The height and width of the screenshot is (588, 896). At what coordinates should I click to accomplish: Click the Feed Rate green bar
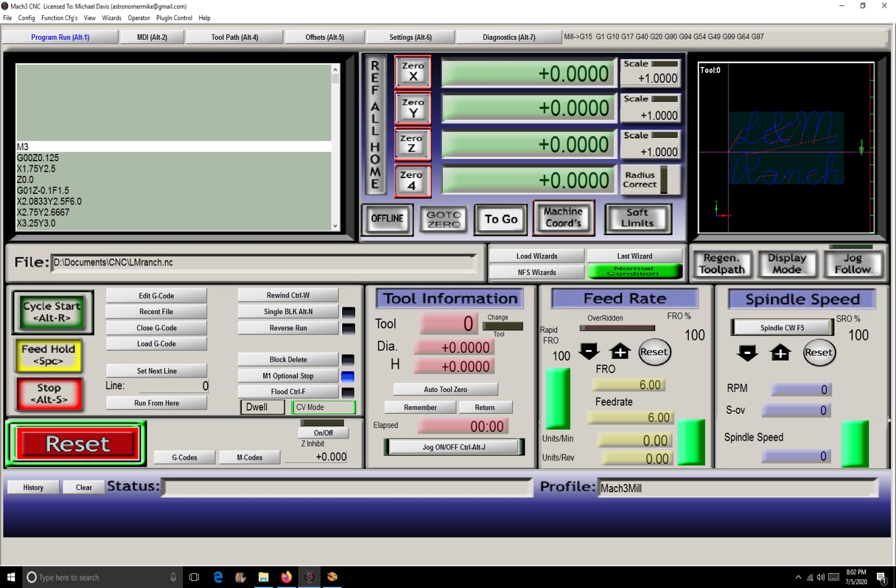tap(691, 442)
